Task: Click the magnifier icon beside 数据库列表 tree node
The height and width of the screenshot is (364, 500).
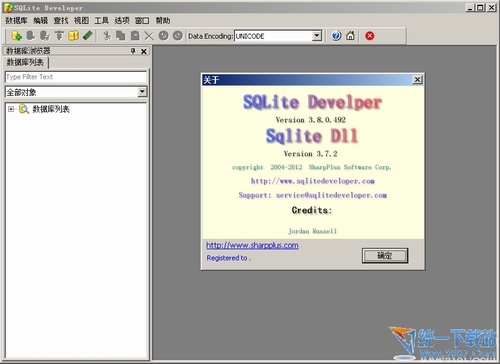Action: click(x=24, y=109)
